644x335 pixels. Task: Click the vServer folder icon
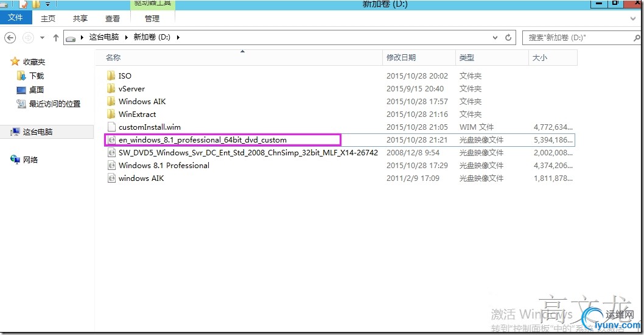[x=111, y=88]
